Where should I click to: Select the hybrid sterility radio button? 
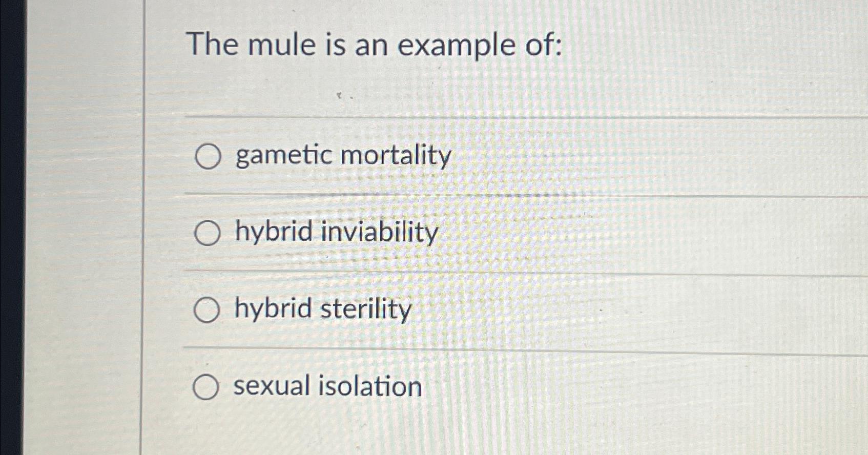pos(208,310)
